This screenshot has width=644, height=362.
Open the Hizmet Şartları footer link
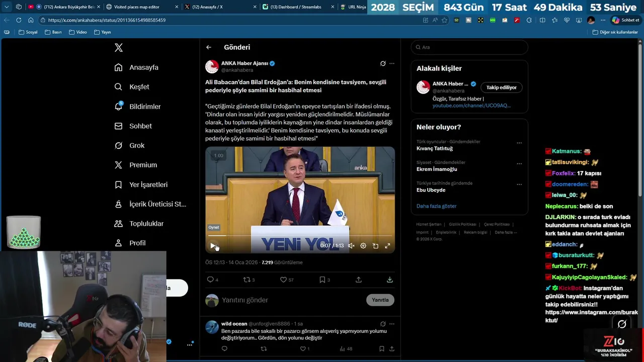[x=429, y=224]
